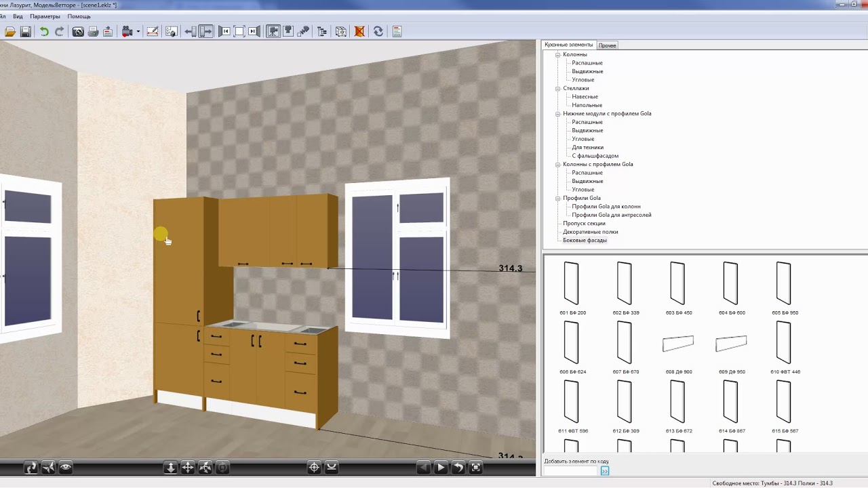
Task: Click the green Undo arrow in toolbar
Action: [x=44, y=31]
